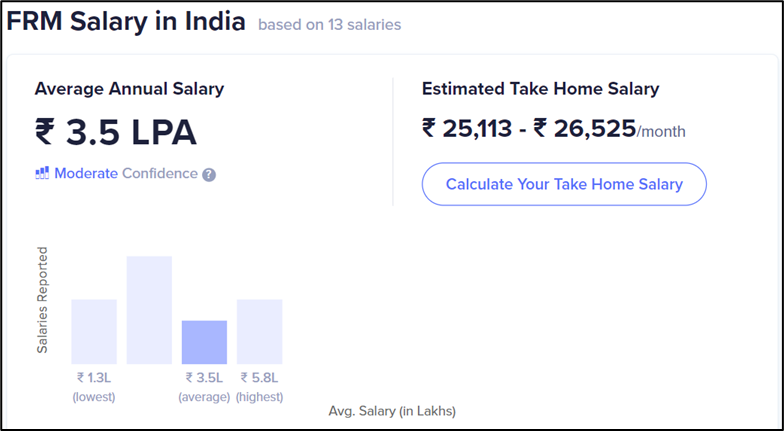Click the ₹ 3.5L (average) axis label
This screenshot has height=431, width=784.
pos(204,387)
